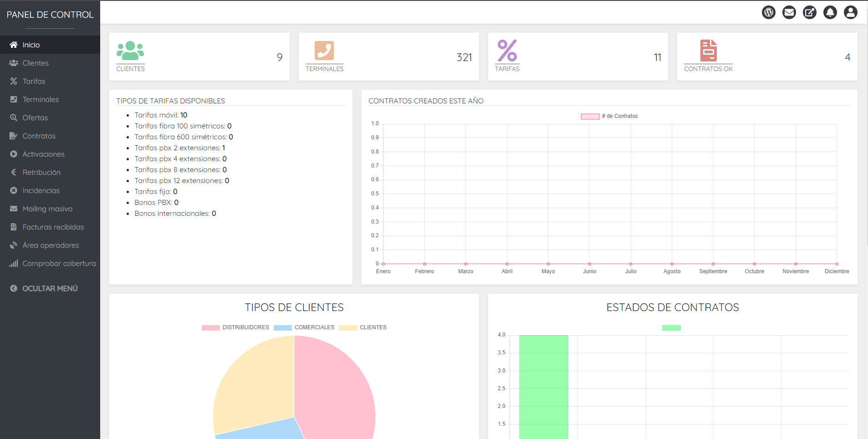Click the green Clientes group icon
Viewport: 868px width, 439px height.
(130, 51)
